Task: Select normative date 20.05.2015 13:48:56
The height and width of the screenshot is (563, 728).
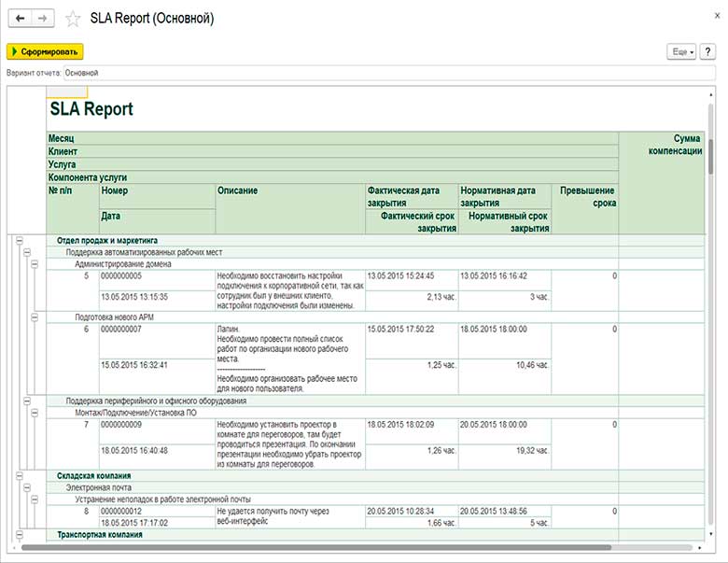Action: 505,511
